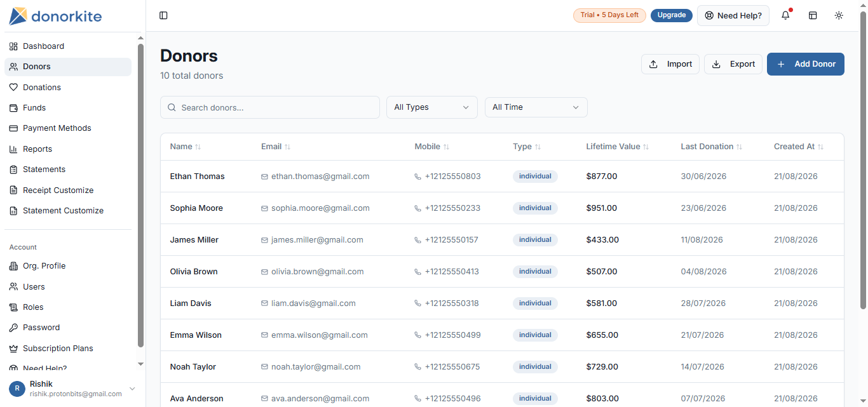868x407 pixels.
Task: Open Donors in the sidebar
Action: (x=68, y=67)
